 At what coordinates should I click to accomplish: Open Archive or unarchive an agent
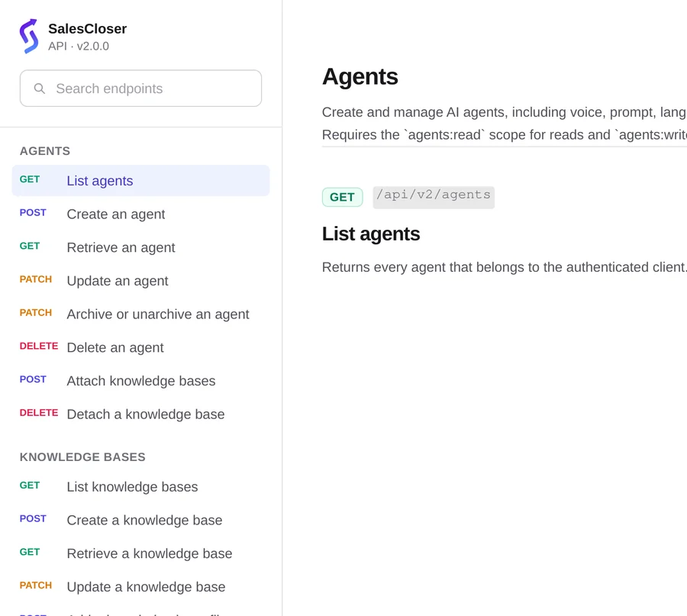pyautogui.click(x=140, y=314)
